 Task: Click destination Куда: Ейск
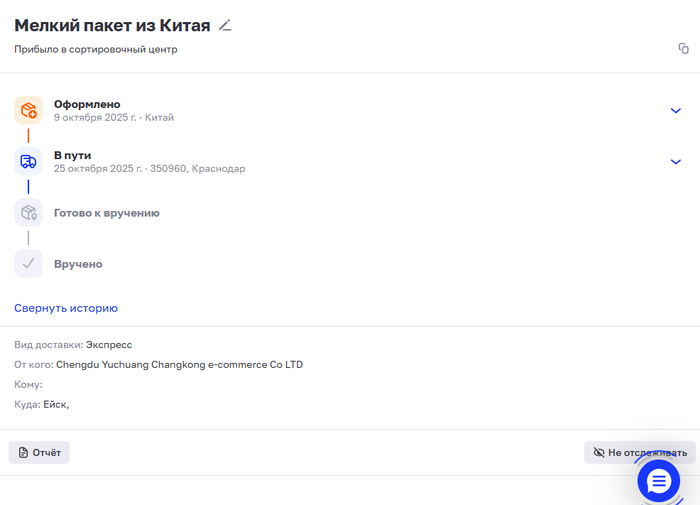pyautogui.click(x=42, y=404)
